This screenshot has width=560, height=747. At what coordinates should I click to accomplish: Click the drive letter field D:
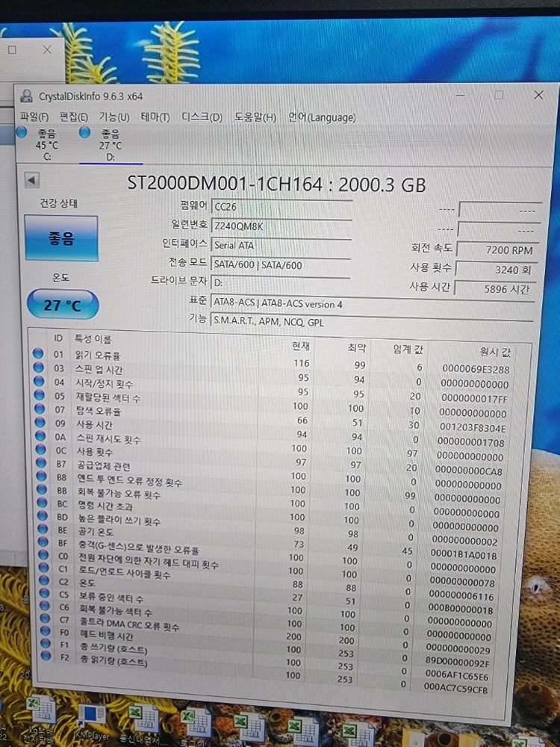click(280, 282)
